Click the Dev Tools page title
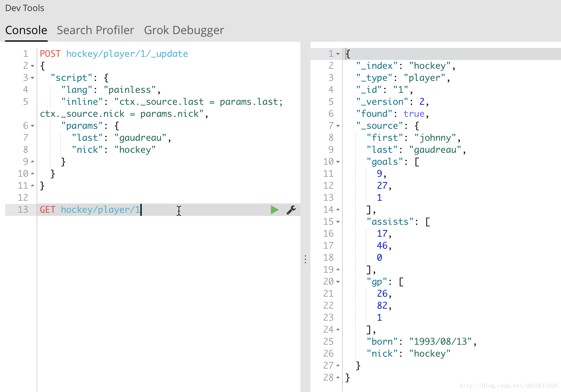The height and width of the screenshot is (392, 561). click(x=25, y=8)
